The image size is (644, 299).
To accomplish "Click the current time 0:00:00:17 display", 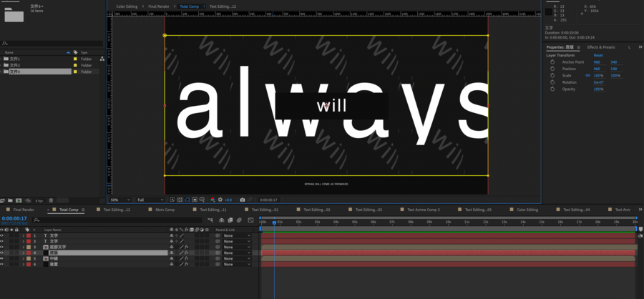I will [x=14, y=218].
